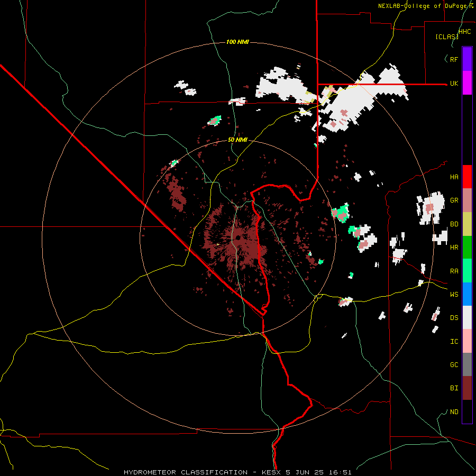Click the HHC product code text
476x476 pixels.
tap(465, 31)
